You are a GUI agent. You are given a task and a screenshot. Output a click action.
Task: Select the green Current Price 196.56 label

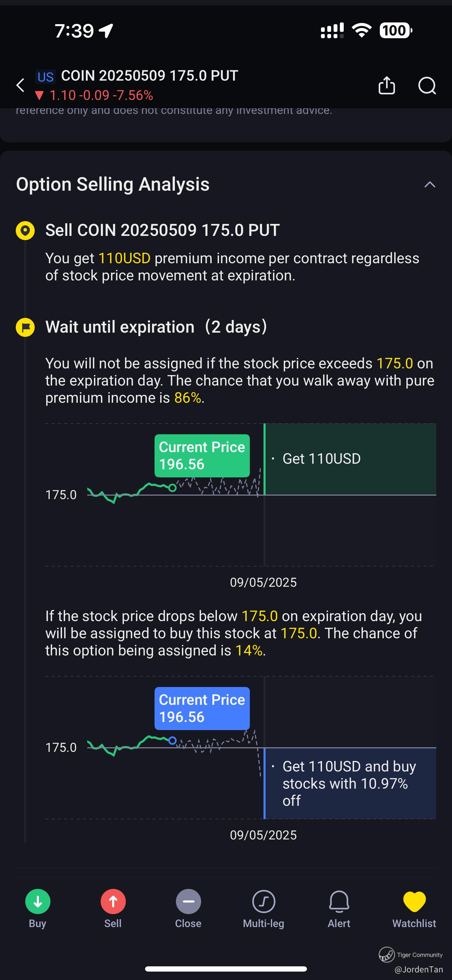202,455
